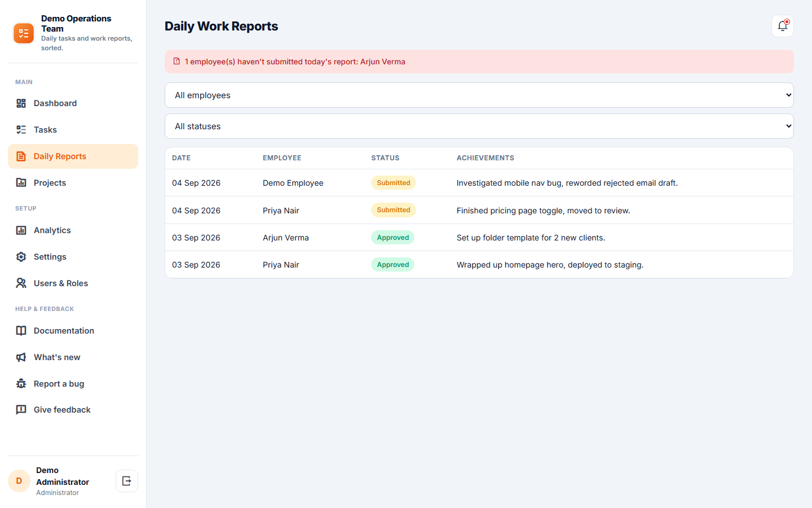The width and height of the screenshot is (812, 508).
Task: Click the Settings gear icon
Action: pyautogui.click(x=21, y=257)
